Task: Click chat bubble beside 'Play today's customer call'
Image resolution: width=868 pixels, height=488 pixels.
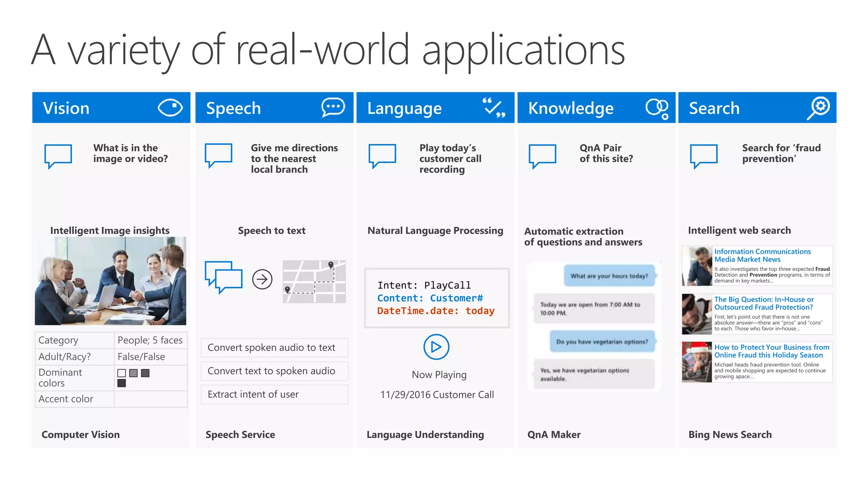Action: 382,156
